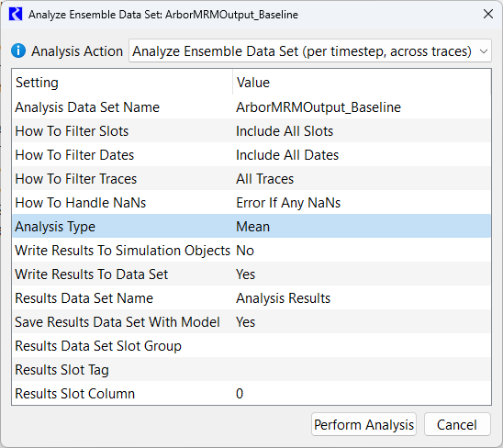Edit the Results Data Set Name field
503x448 pixels.
click(x=362, y=297)
